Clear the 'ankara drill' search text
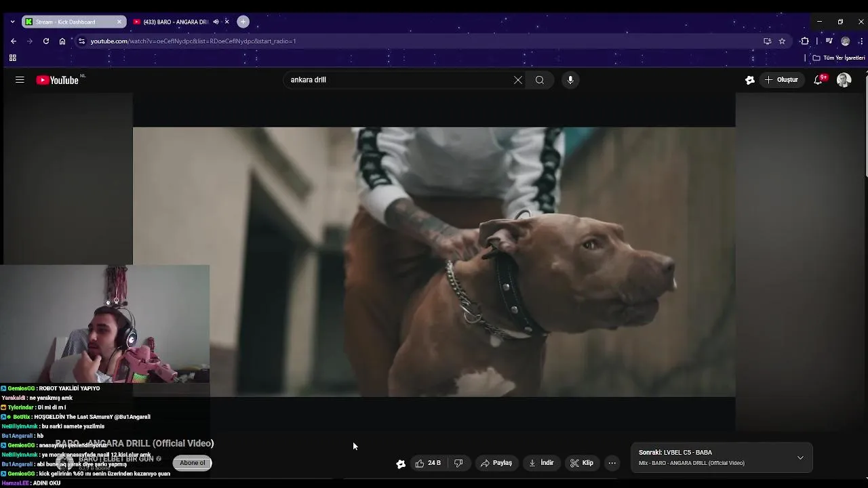Viewport: 868px width, 488px height. coord(518,80)
